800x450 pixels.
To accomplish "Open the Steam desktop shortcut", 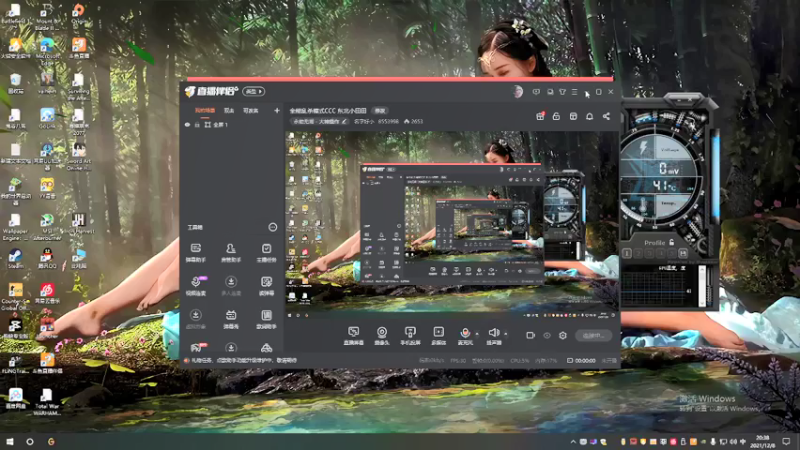I will pos(15,259).
